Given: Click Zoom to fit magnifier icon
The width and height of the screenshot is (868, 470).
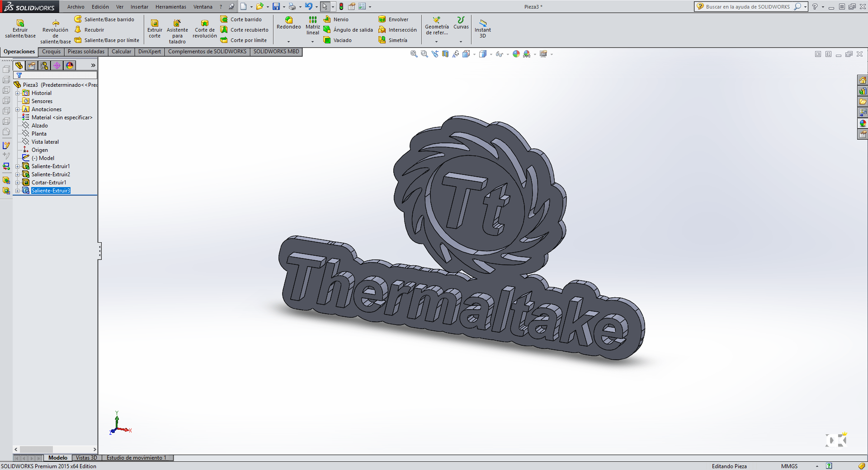Looking at the screenshot, I should (x=414, y=54).
